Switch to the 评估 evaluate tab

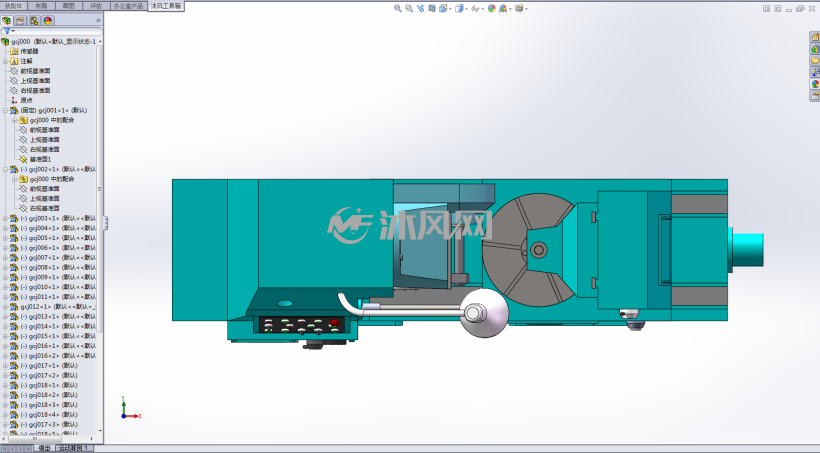pos(96,6)
